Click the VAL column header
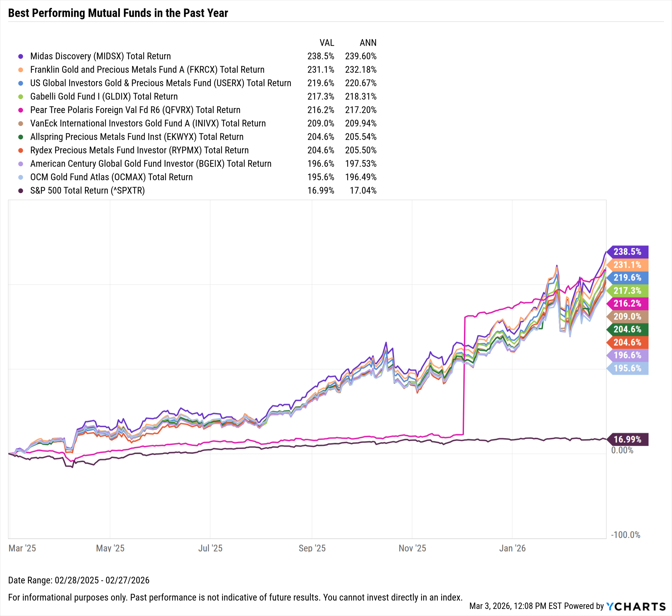 pos(327,43)
